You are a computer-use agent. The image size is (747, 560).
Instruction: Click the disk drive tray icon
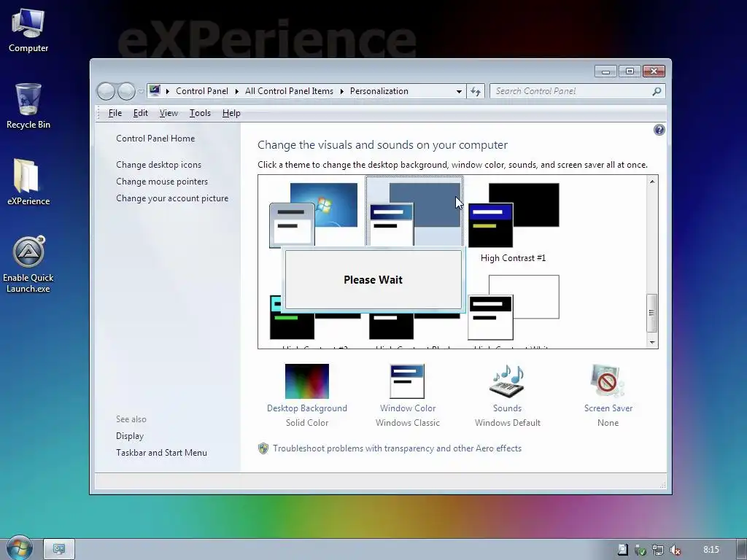coord(623,550)
